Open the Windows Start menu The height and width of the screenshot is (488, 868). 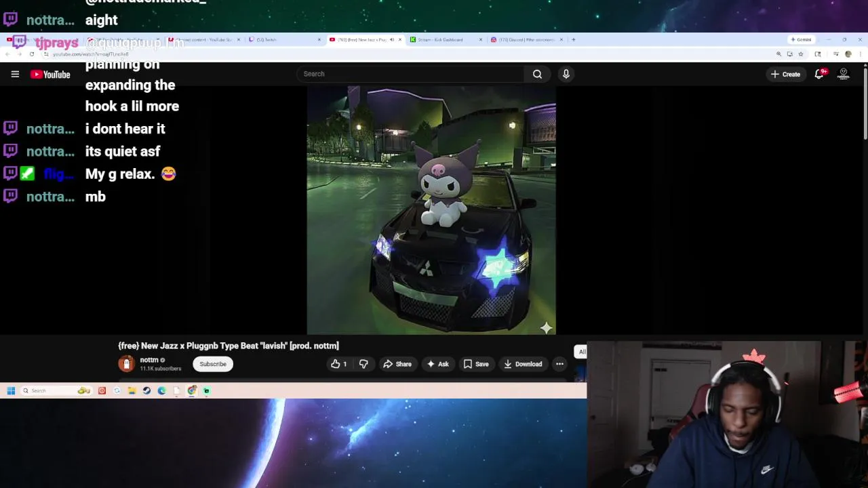point(11,390)
